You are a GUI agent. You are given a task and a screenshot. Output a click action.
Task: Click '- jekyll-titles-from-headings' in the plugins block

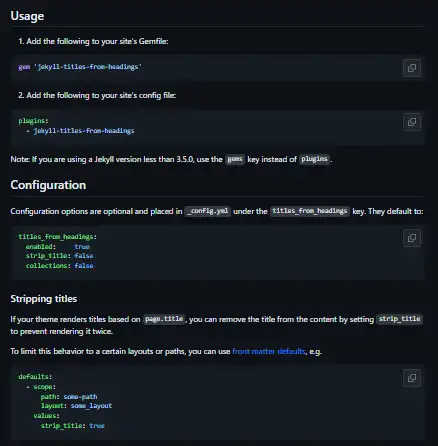coord(80,131)
